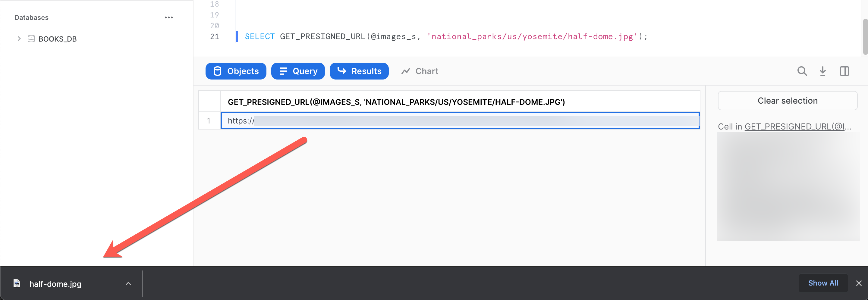Download the query results
868x300 pixels.
tap(823, 71)
